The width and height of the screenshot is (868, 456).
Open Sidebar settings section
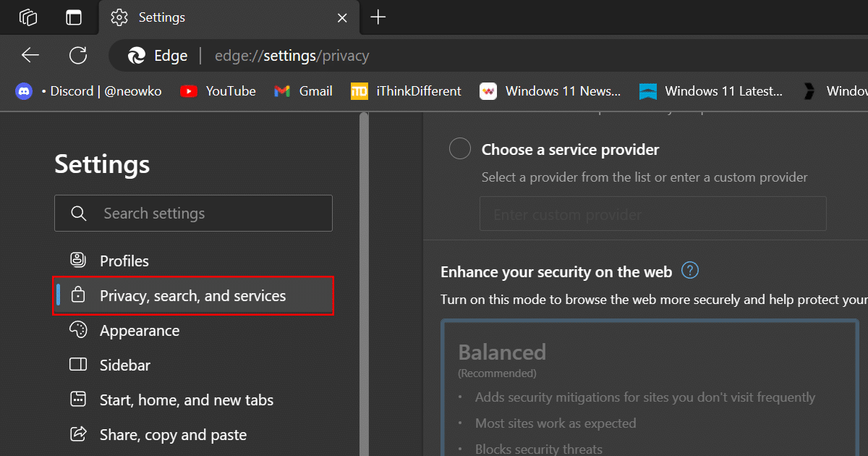pyautogui.click(x=124, y=366)
